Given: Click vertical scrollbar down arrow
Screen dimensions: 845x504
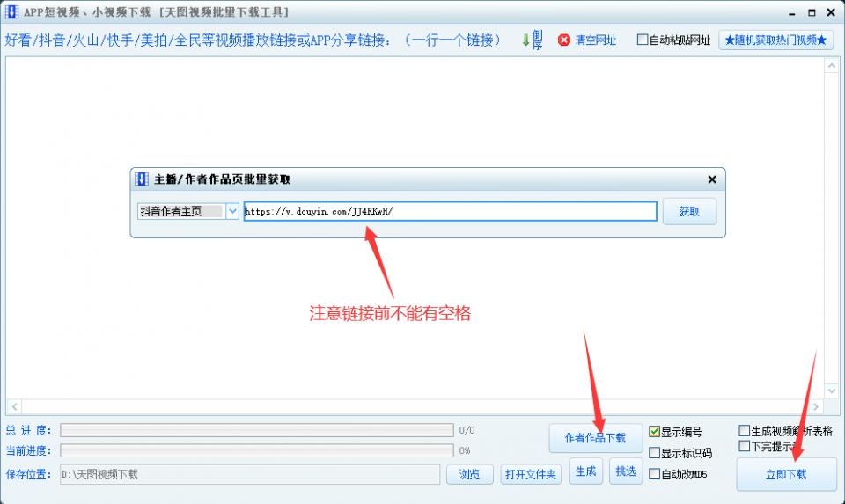Looking at the screenshot, I should click(832, 391).
